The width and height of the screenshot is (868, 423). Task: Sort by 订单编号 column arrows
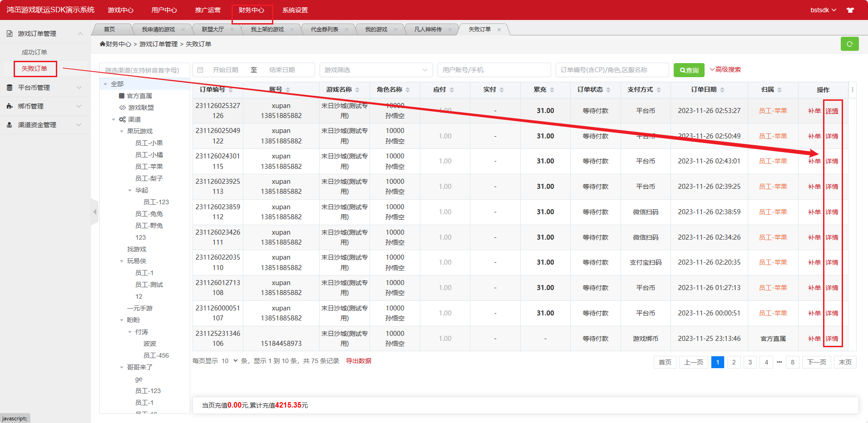231,90
